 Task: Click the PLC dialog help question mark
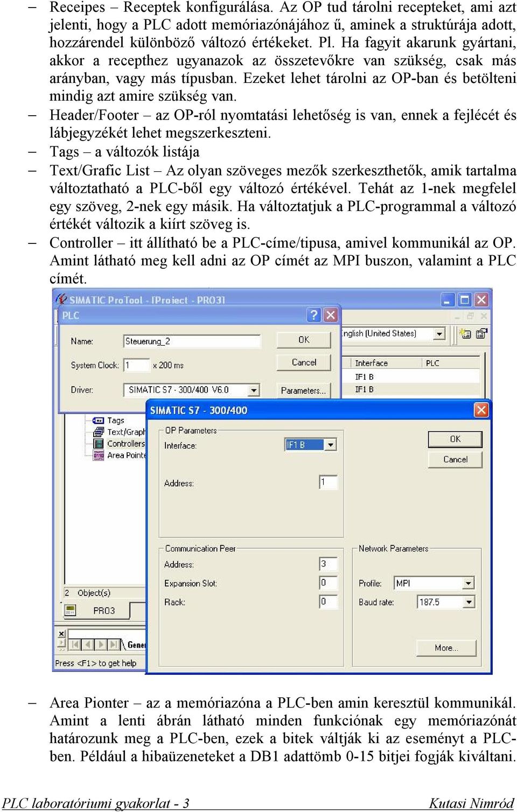[313, 315]
